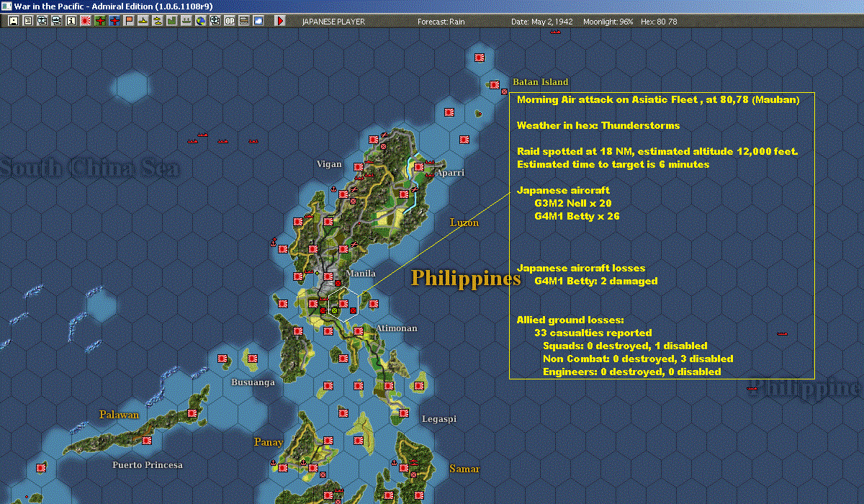Click 'G4M1 Betty x 26' line
864x504 pixels.
(577, 216)
